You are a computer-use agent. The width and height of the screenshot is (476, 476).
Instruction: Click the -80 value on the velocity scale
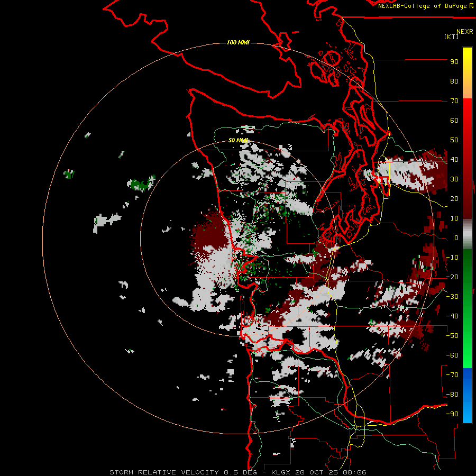tap(452, 395)
